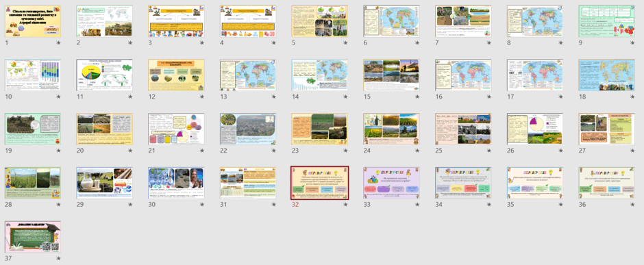
Task: Click the transition star icon under slide 7
Action: pos(488,42)
